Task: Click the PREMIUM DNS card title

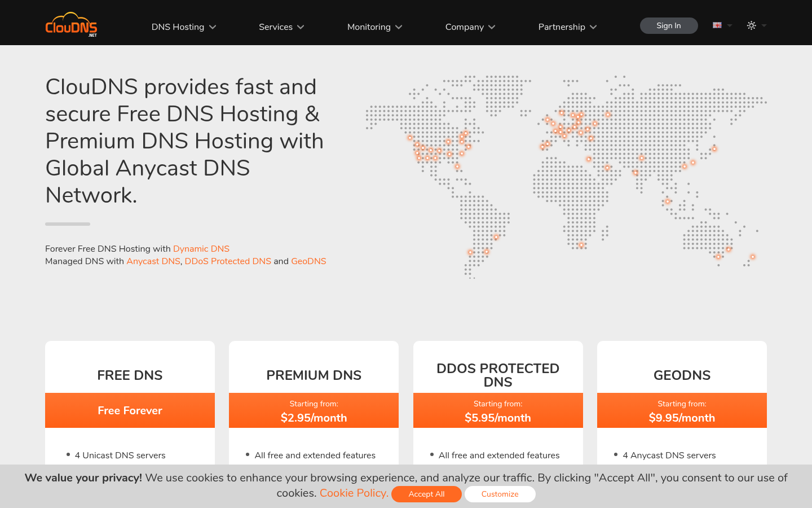Action: click(314, 375)
